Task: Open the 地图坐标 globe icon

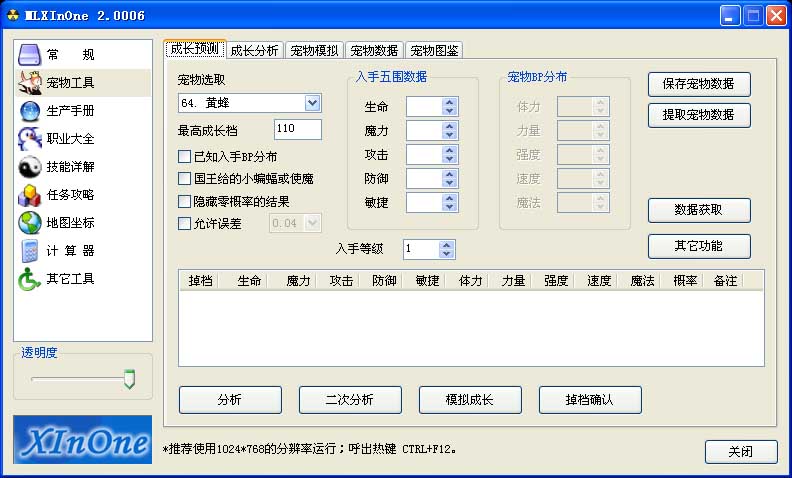Action: [x=30, y=222]
